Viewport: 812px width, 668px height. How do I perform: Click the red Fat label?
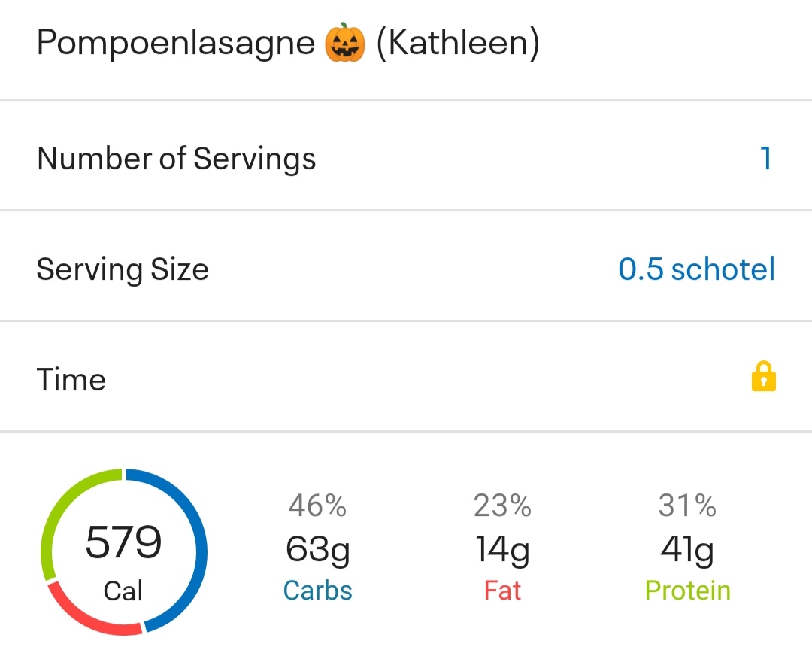point(502,591)
